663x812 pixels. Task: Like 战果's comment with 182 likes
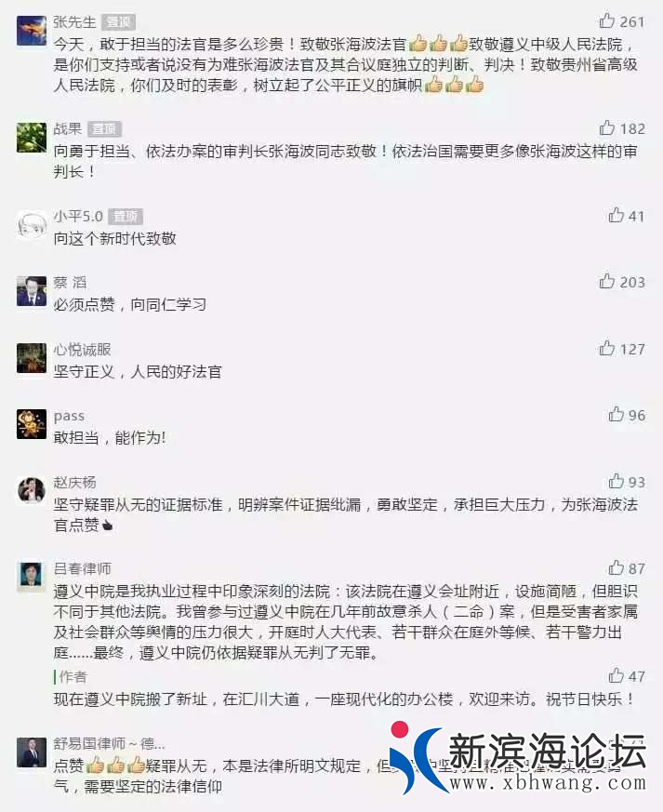tap(606, 127)
